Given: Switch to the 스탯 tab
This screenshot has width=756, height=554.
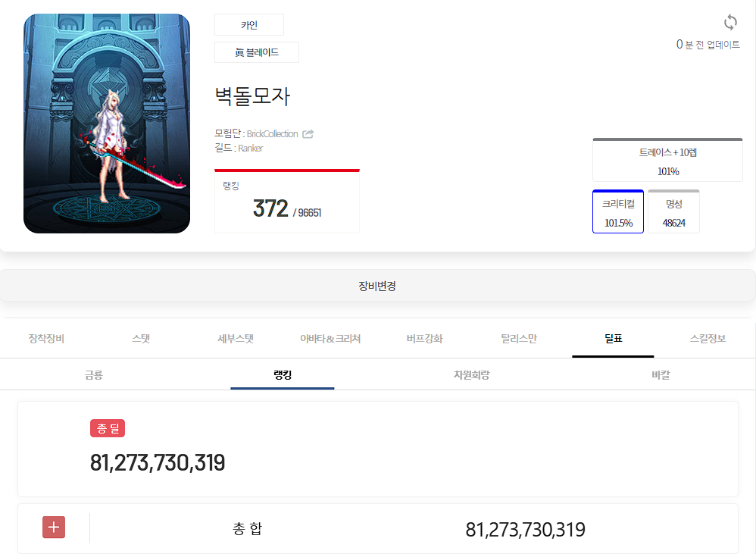Looking at the screenshot, I should 141,339.
